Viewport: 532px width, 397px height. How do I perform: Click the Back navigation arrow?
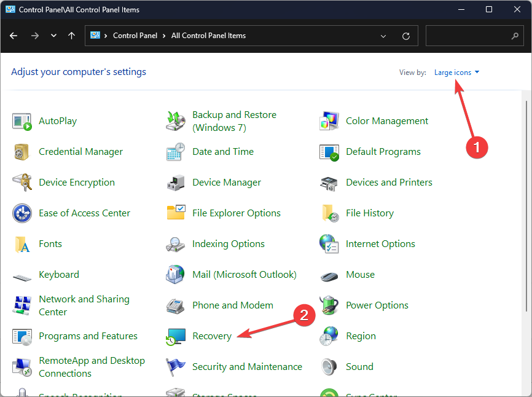tap(14, 36)
